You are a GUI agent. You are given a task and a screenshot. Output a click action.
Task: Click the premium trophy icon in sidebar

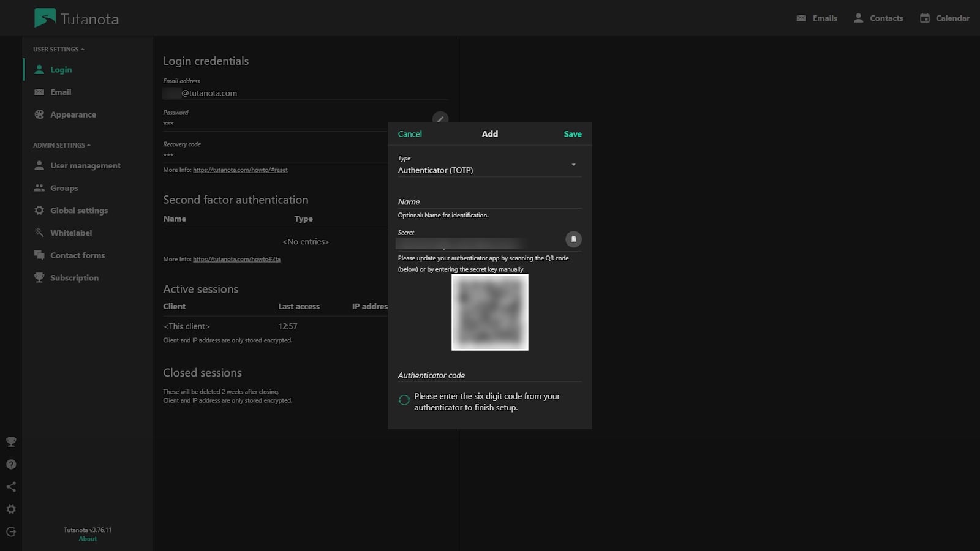click(x=10, y=441)
